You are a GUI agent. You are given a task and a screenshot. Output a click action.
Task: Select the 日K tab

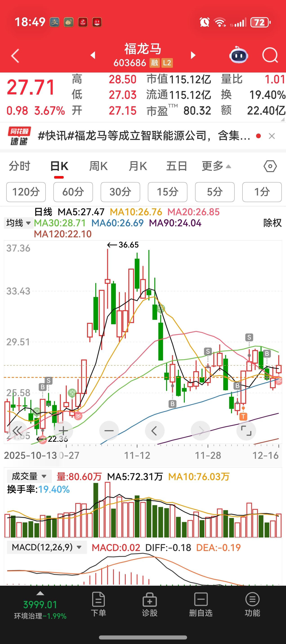(x=59, y=166)
